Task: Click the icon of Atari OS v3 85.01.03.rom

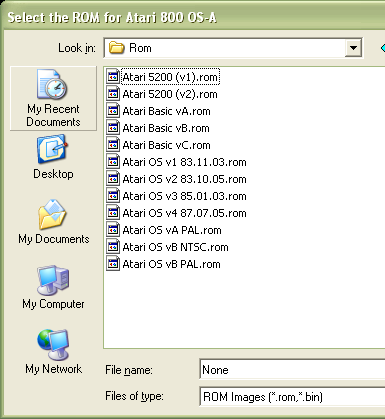Action: coord(113,196)
